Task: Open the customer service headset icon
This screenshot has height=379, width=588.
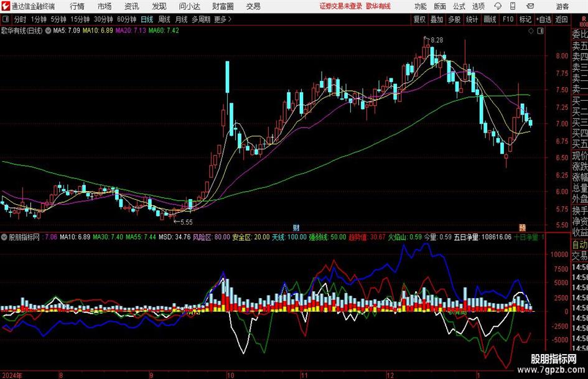Action: 498,6
